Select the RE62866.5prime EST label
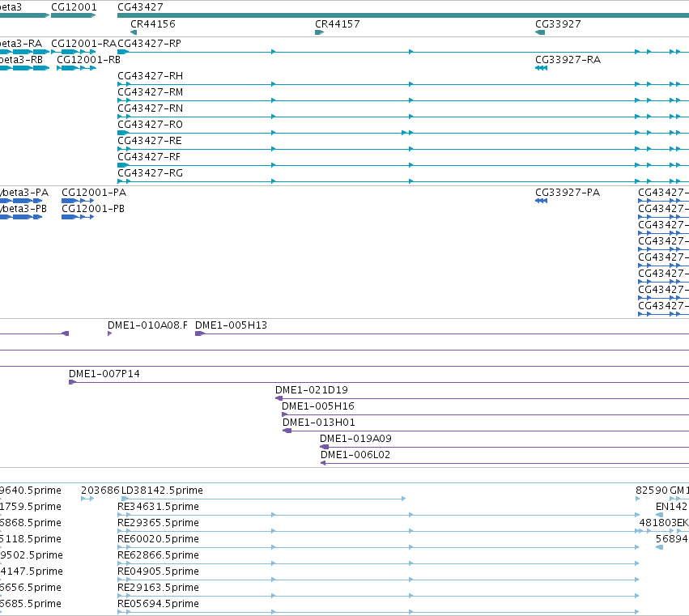 pyautogui.click(x=158, y=555)
